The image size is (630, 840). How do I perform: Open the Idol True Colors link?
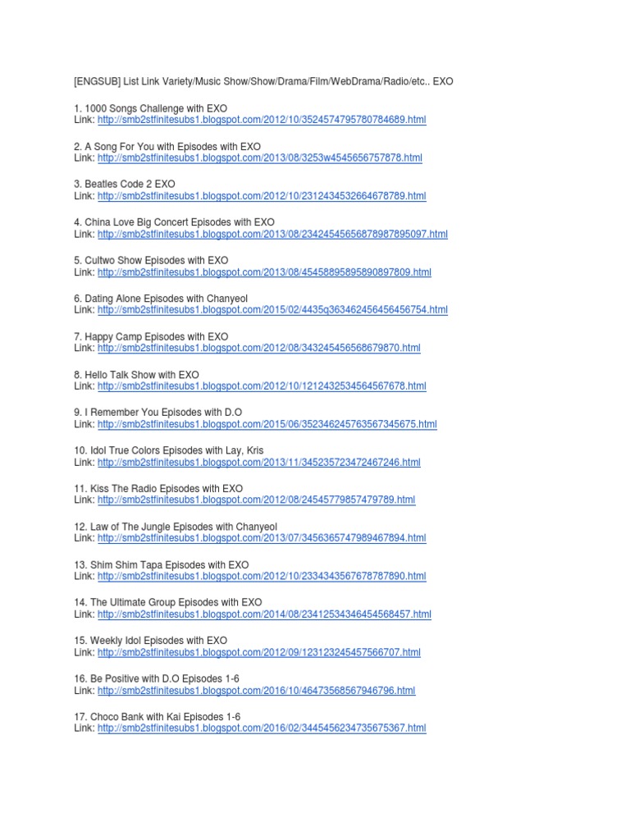[x=258, y=463]
